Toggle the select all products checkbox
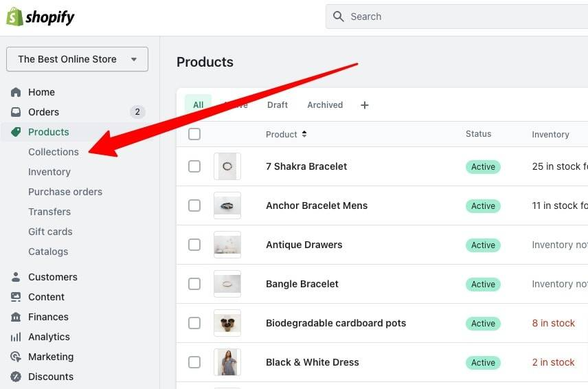Screen dimensions: 588x389 pos(194,134)
